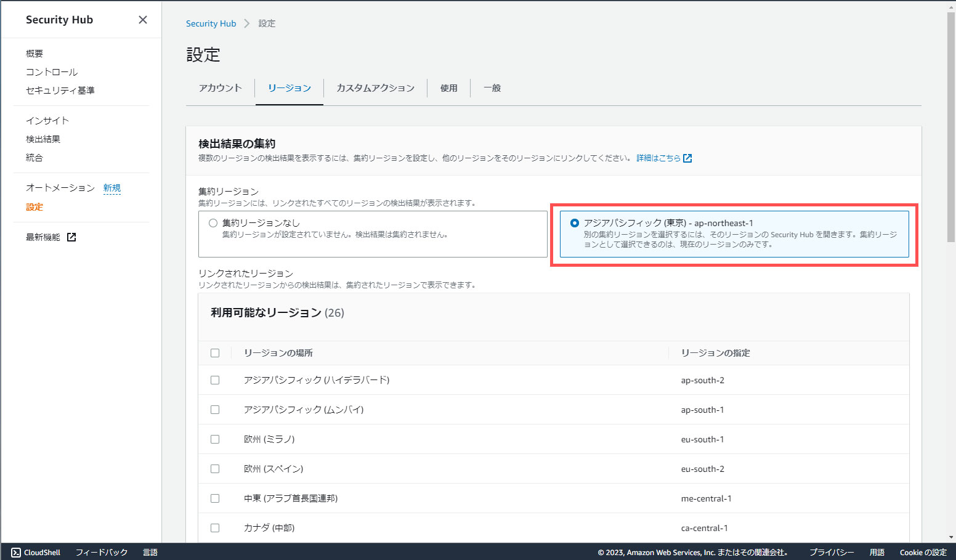Click the リージョンの指定 column header
Image resolution: width=956 pixels, height=560 pixels.
click(716, 353)
